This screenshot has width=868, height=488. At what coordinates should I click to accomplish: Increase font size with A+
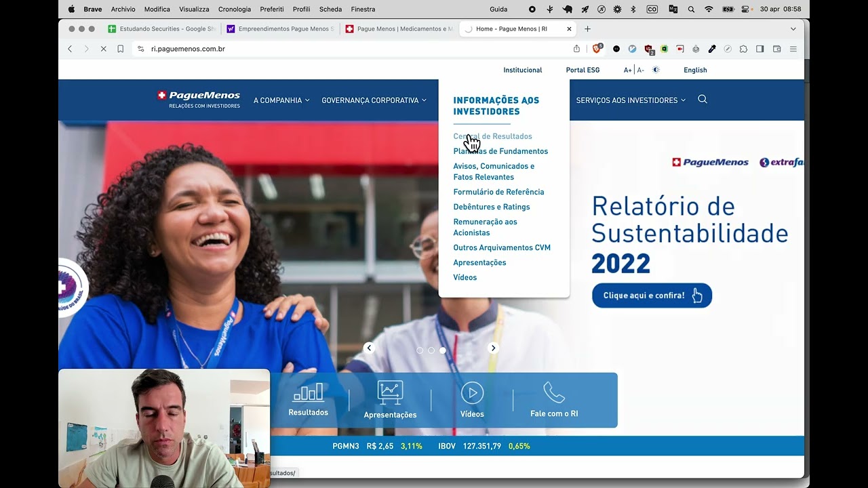[628, 70]
